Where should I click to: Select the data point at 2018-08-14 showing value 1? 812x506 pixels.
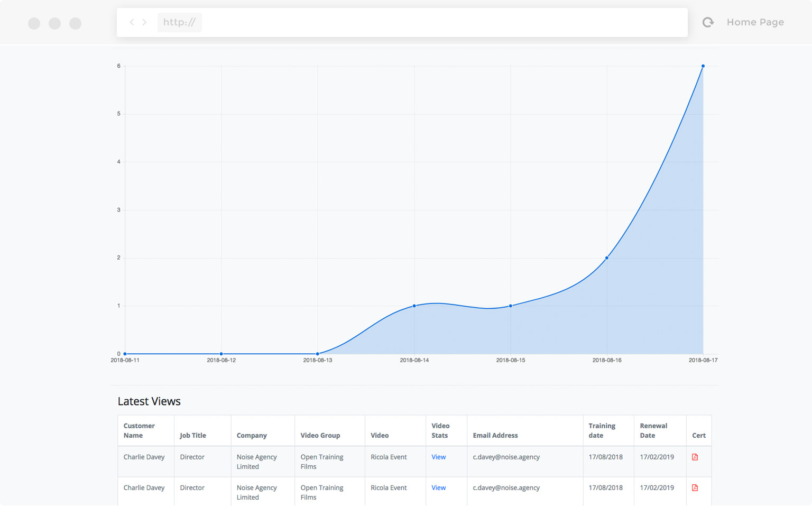pos(414,306)
